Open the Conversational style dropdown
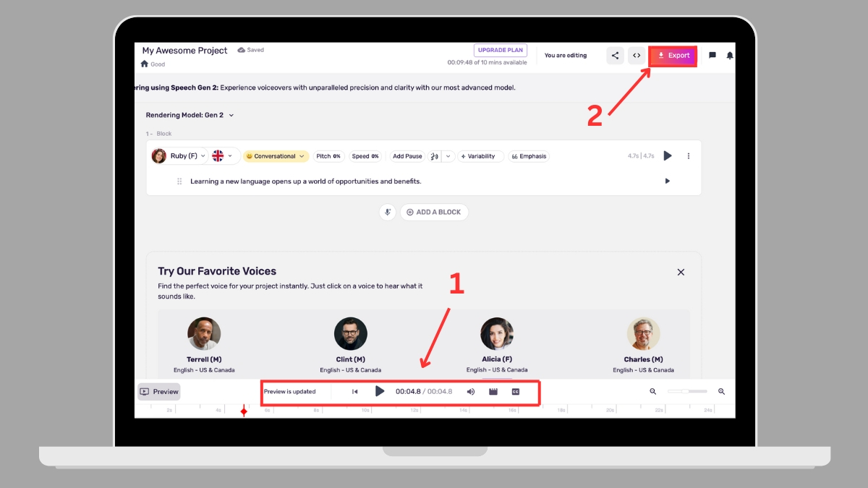This screenshot has width=868, height=488. click(276, 156)
